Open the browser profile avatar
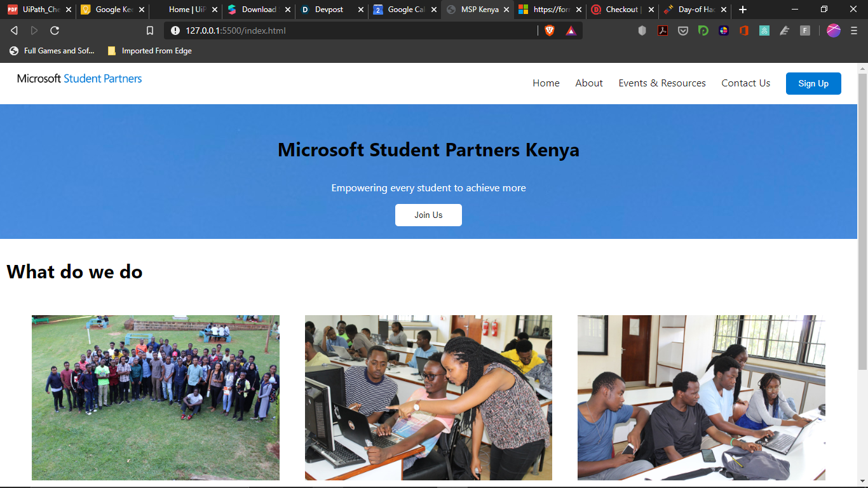868x488 pixels. [834, 30]
